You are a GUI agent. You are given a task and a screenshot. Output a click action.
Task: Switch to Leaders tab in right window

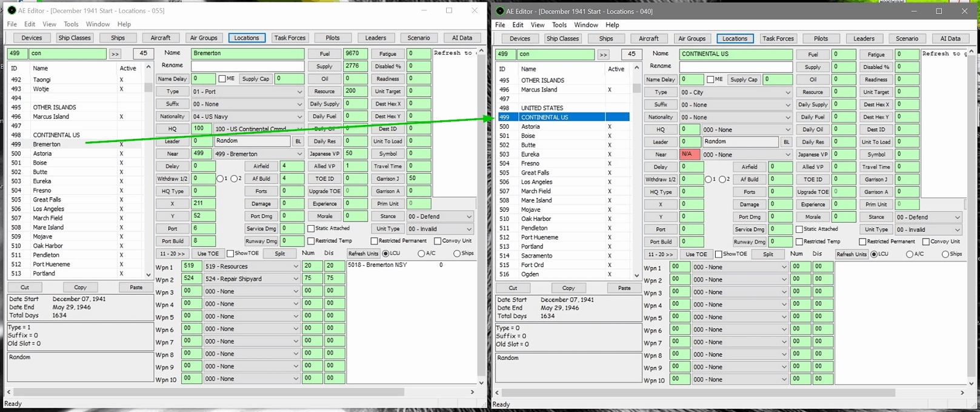[864, 38]
